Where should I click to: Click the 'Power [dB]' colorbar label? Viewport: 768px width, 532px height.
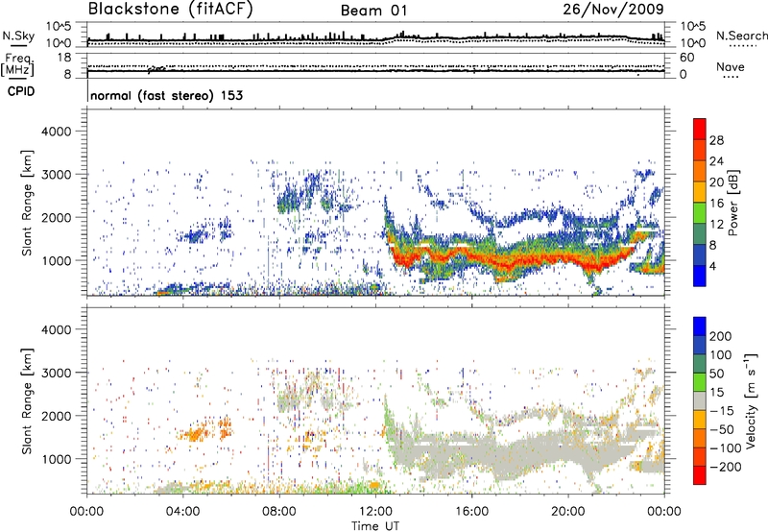pyautogui.click(x=732, y=203)
